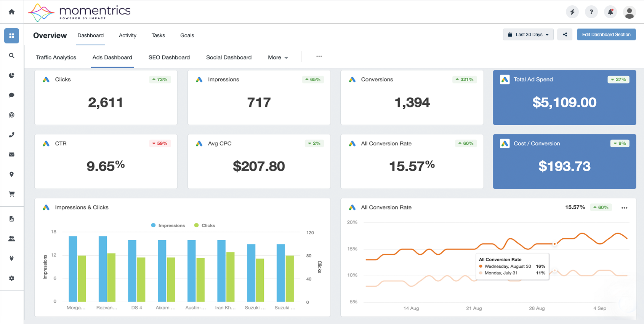Toggle Impressions series in chart legend

[x=168, y=225]
